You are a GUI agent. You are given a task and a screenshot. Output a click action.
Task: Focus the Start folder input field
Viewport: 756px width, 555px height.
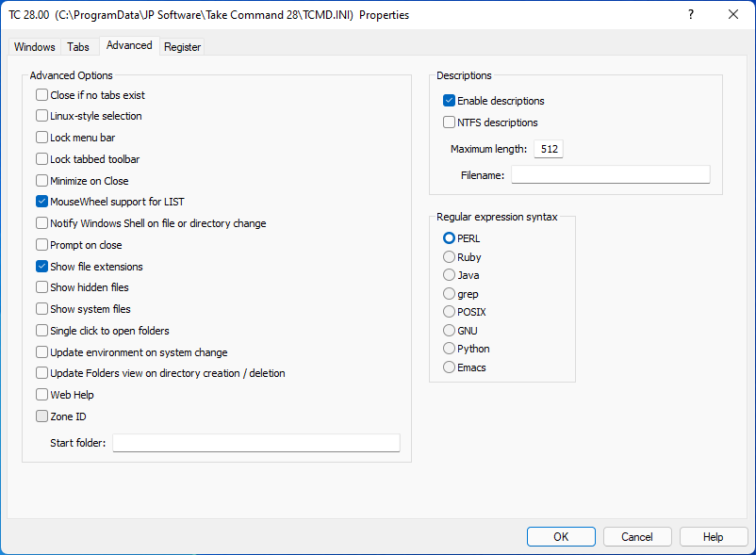coord(256,443)
